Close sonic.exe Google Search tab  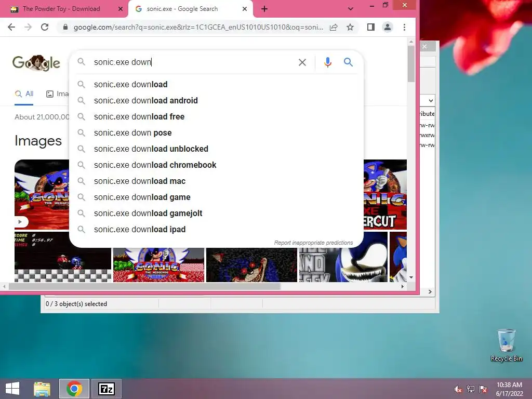tap(245, 9)
